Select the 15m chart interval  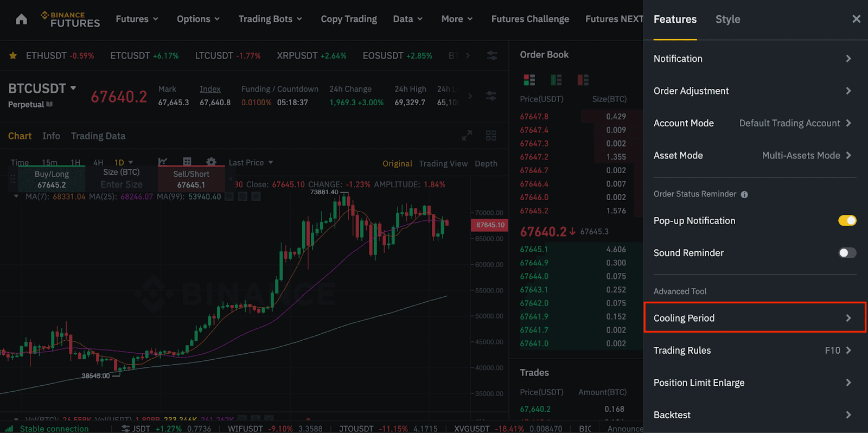tap(49, 162)
